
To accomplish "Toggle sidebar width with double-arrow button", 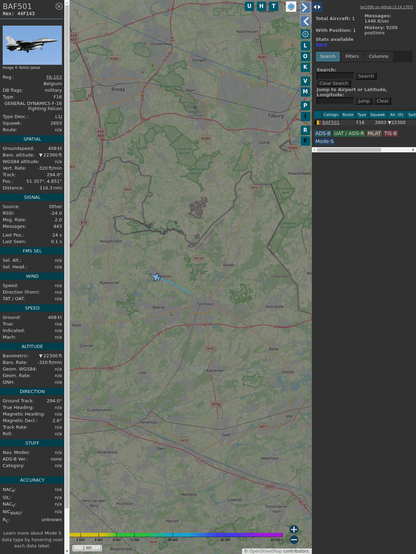I will point(317,7).
